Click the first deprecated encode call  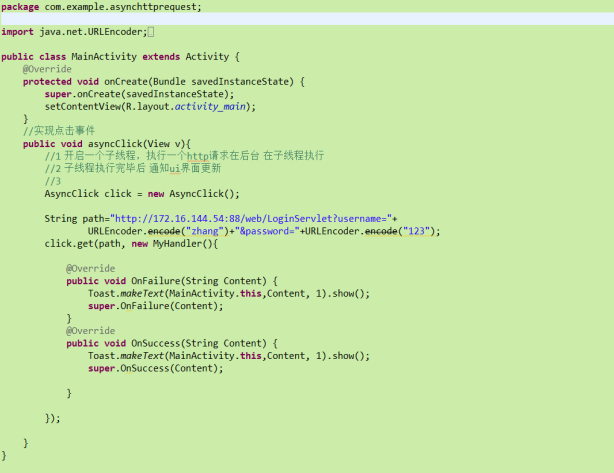164,231
